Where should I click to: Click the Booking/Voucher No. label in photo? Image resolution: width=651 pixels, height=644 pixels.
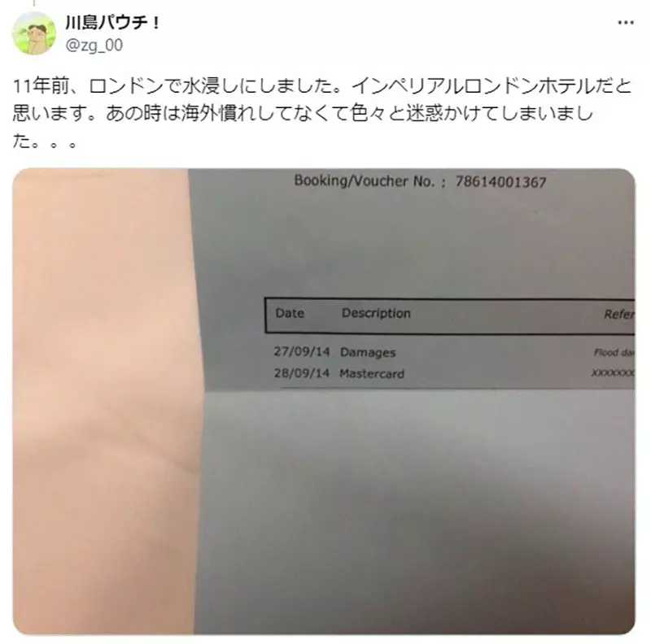[369, 181]
